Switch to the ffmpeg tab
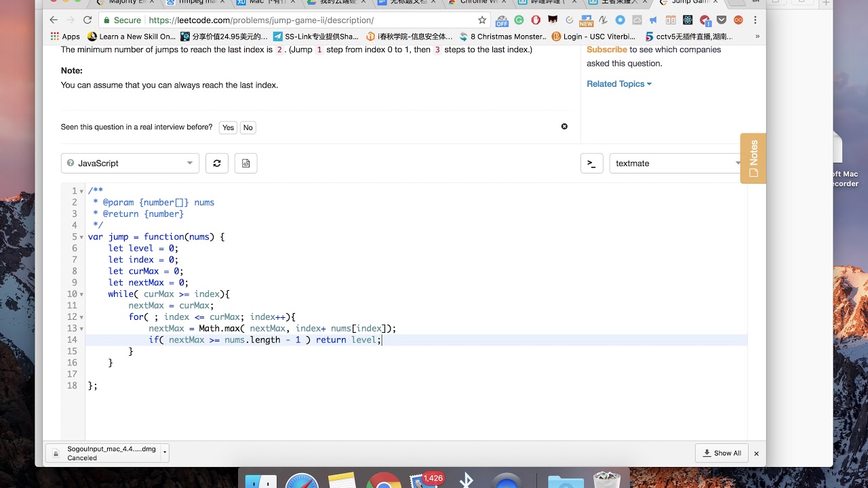The image size is (868, 488). 194,3
